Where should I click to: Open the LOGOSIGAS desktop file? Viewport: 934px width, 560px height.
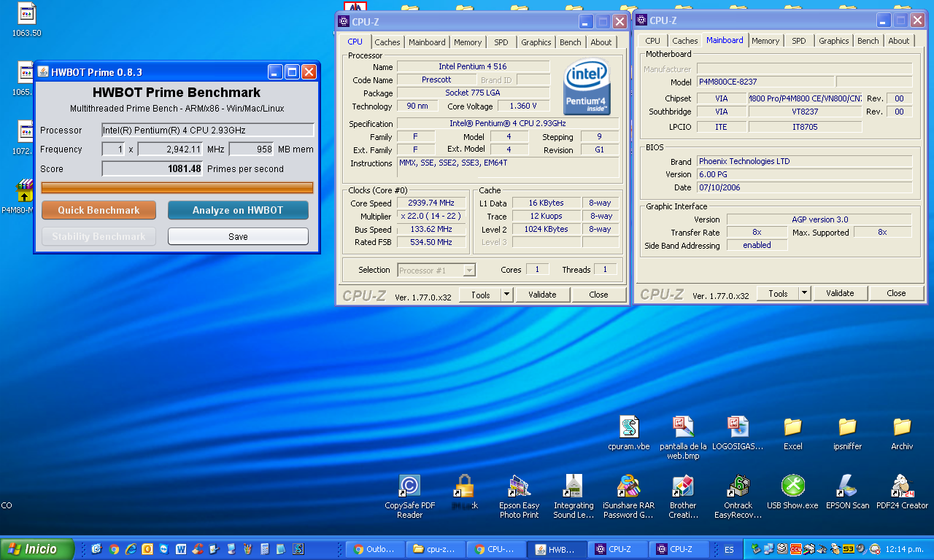point(738,433)
